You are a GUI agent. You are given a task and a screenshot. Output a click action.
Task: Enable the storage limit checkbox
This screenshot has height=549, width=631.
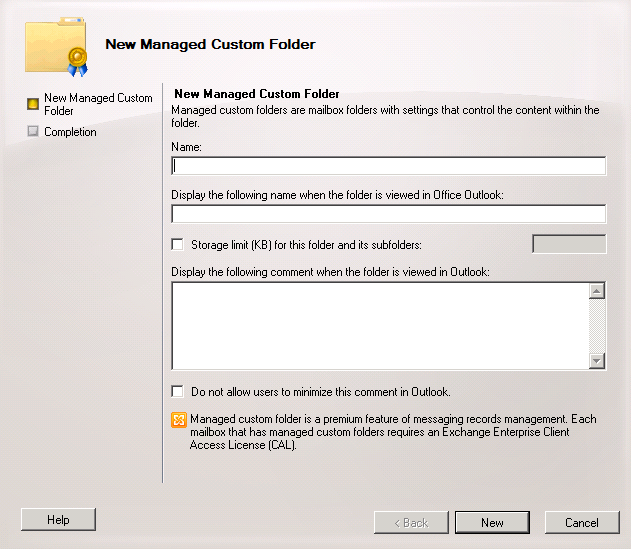(x=177, y=244)
